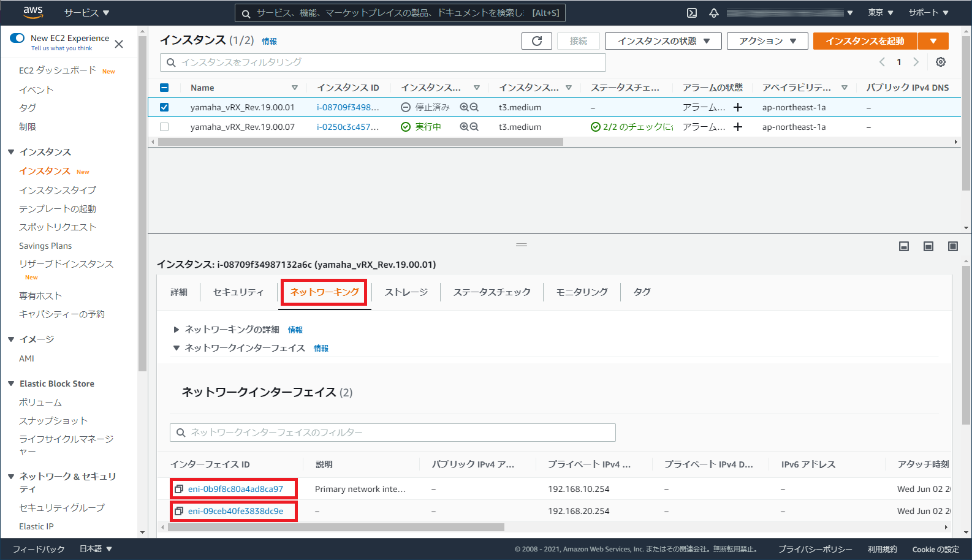This screenshot has height=560, width=972.
Task: Zoom in filter for stopped instance state
Action: [x=464, y=107]
